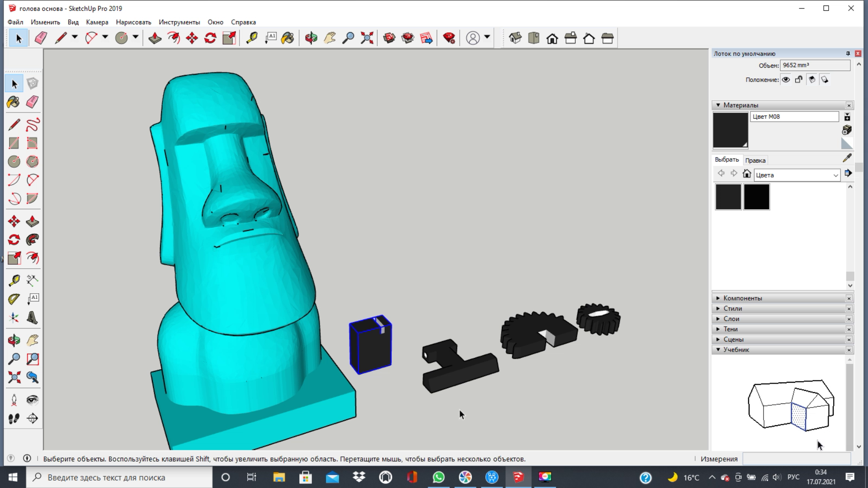Viewport: 868px width, 488px height.
Task: Toggle pin on default tray
Action: [848, 53]
